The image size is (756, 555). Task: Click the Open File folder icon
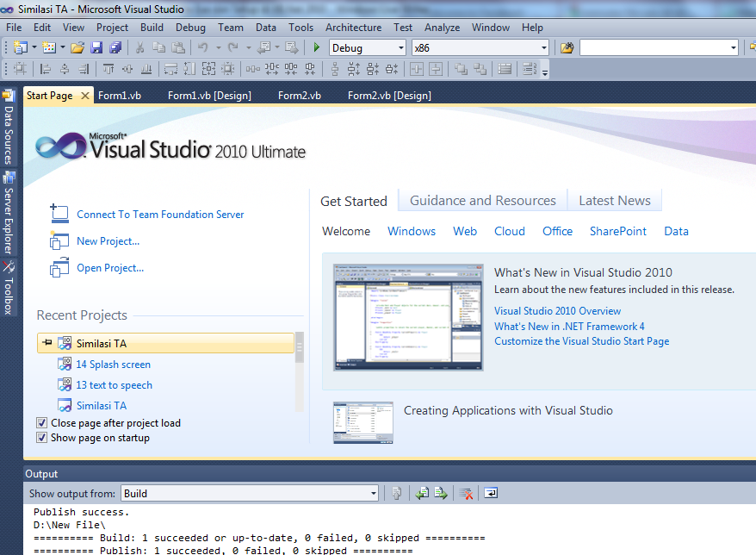pos(77,47)
